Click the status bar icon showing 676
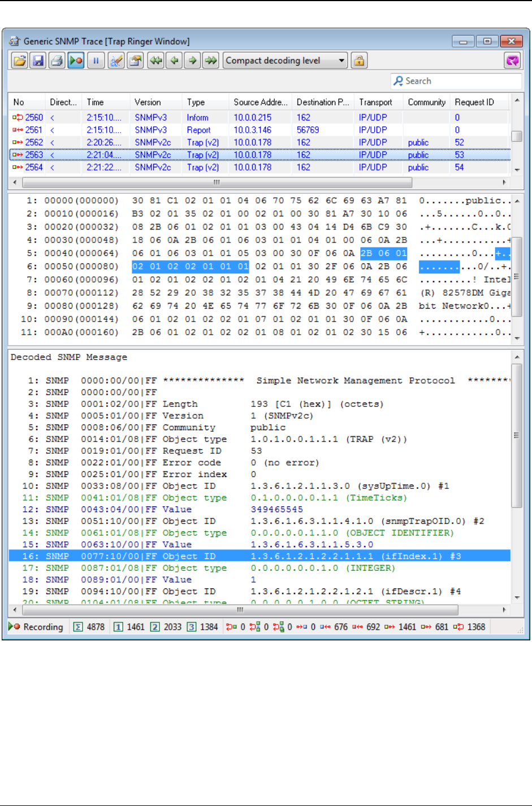Screen dimensions: 532x806 [325, 627]
